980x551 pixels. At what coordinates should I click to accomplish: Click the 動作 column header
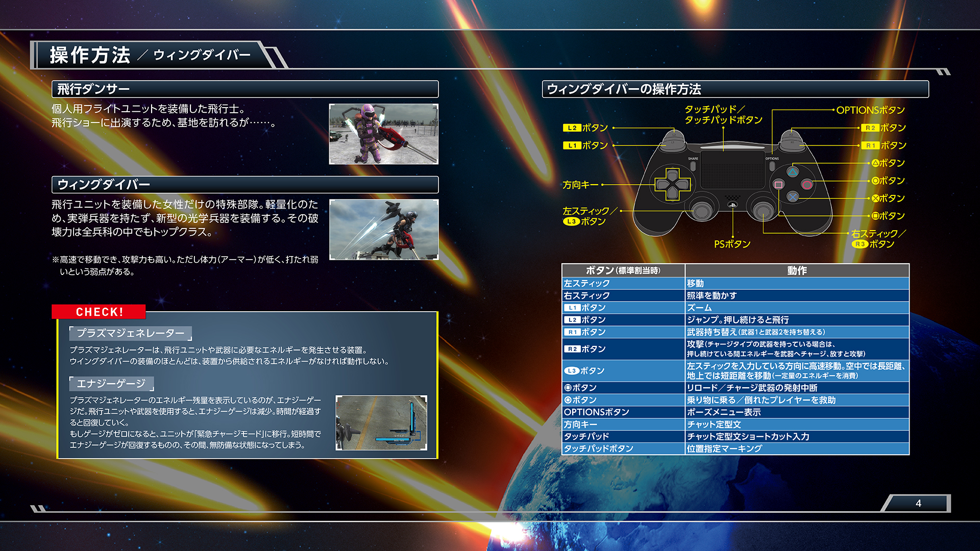pyautogui.click(x=797, y=270)
